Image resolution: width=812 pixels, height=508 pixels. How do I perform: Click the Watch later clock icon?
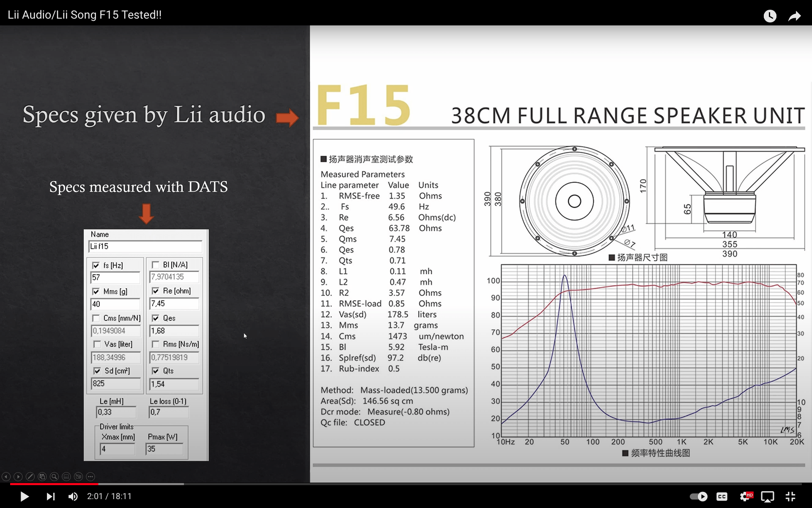click(770, 16)
